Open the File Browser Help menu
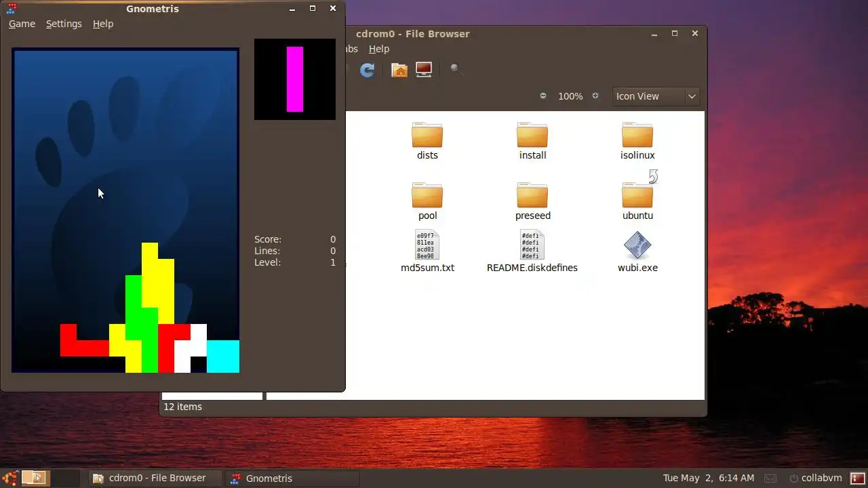The image size is (868, 488). click(x=379, y=49)
